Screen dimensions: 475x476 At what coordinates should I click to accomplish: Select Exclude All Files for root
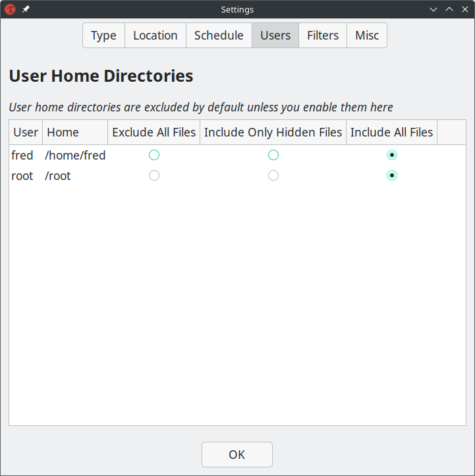point(154,175)
